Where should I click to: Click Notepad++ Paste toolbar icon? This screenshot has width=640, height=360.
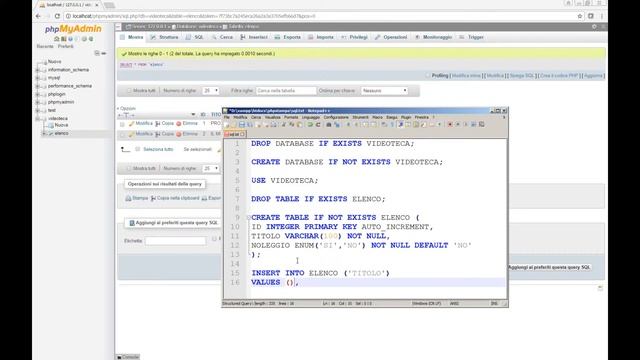(x=300, y=124)
